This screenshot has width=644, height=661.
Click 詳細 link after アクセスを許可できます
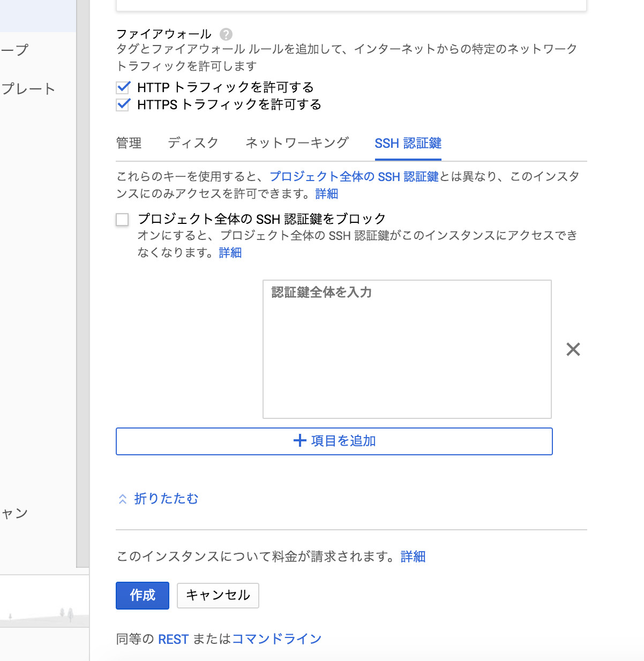(327, 194)
